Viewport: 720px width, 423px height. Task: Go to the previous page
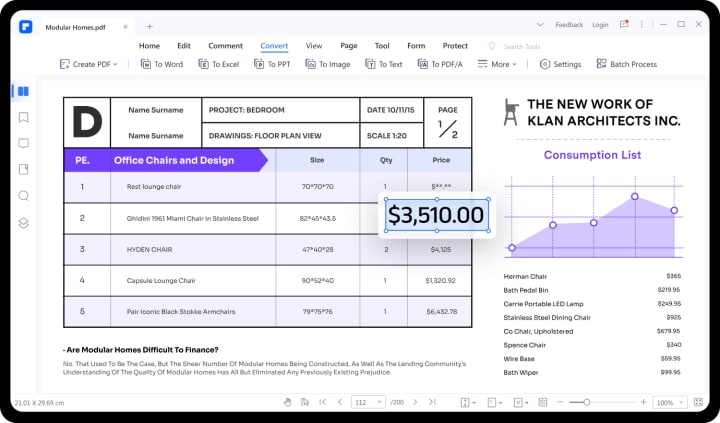coord(340,402)
